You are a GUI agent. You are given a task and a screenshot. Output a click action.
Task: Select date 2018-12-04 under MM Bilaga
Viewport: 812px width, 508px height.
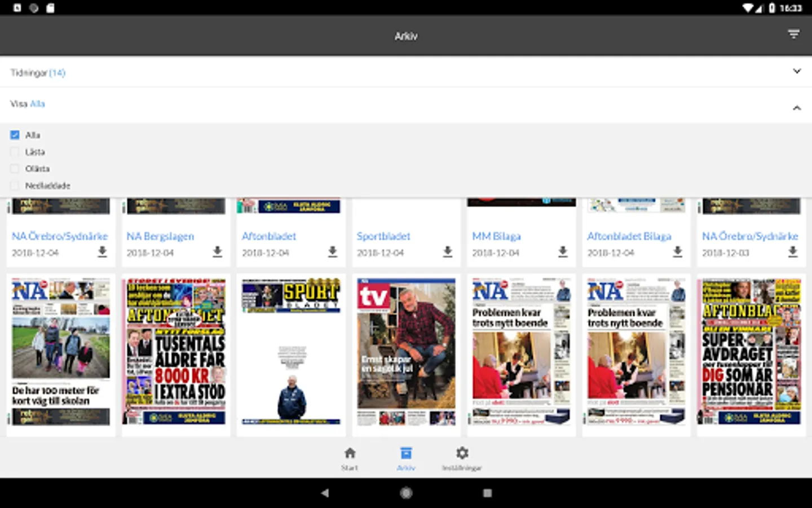(495, 253)
